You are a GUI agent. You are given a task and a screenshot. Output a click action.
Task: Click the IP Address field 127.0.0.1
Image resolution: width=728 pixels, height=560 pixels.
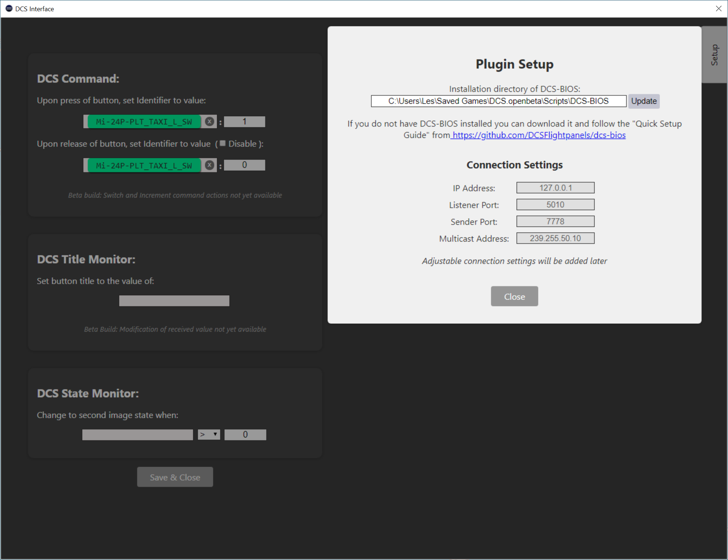(x=555, y=188)
